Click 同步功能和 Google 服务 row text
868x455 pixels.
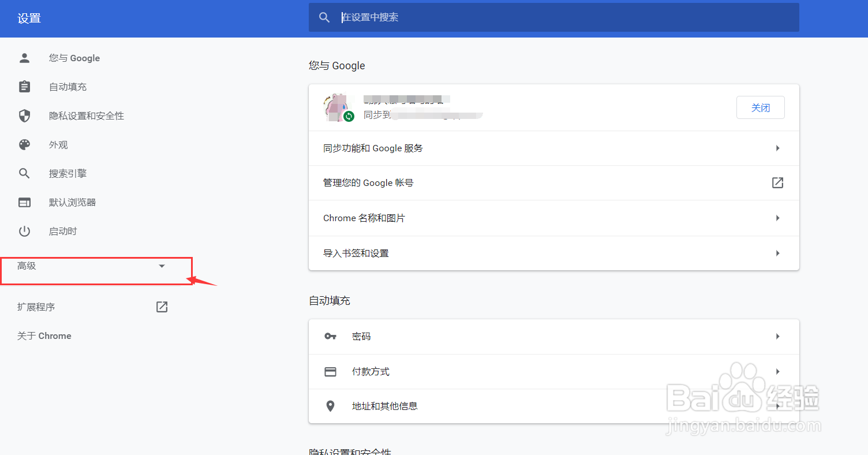click(x=373, y=148)
